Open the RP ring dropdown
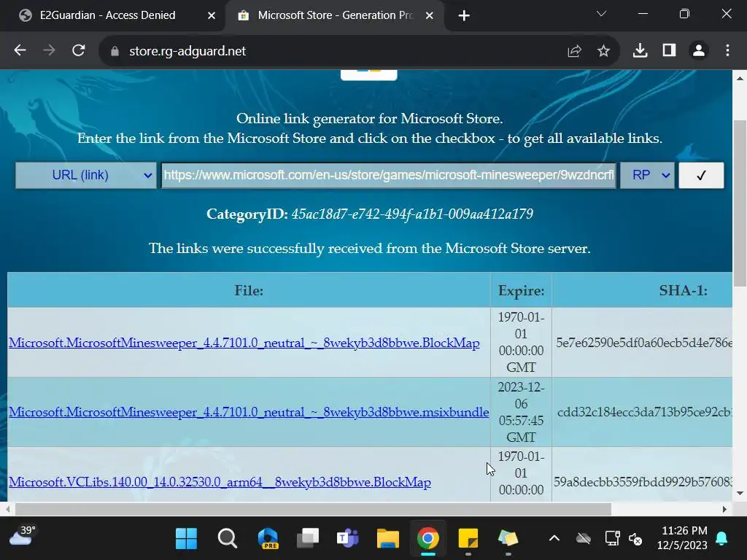The height and width of the screenshot is (560, 747). pos(647,175)
